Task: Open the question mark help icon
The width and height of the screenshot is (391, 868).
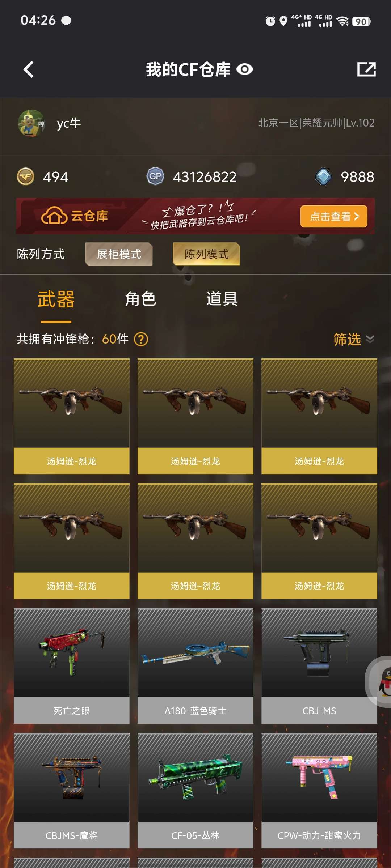Action: pyautogui.click(x=141, y=339)
